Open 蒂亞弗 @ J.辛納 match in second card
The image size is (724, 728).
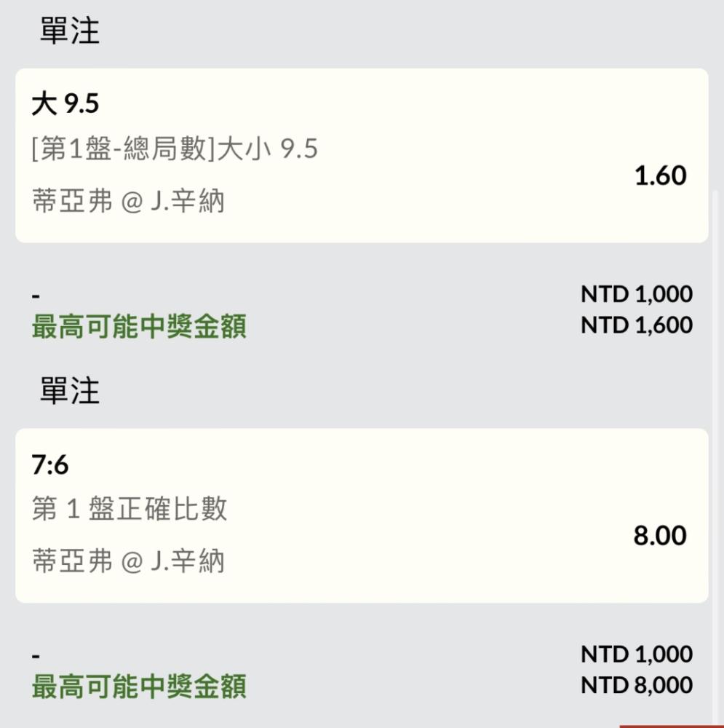(x=128, y=561)
